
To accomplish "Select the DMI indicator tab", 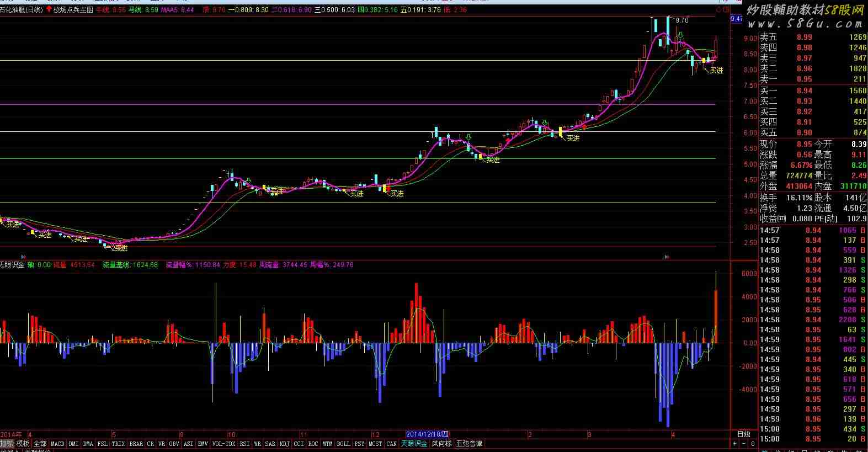I will [73, 444].
